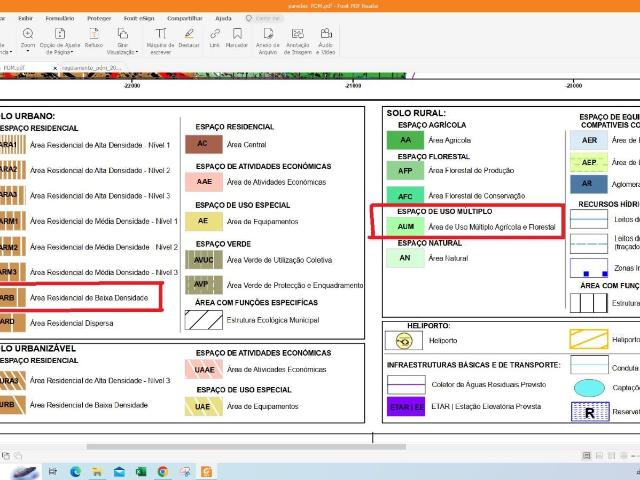The image size is (640, 480).
Task: Launch Excel from the Windows taskbar
Action: coord(140,471)
